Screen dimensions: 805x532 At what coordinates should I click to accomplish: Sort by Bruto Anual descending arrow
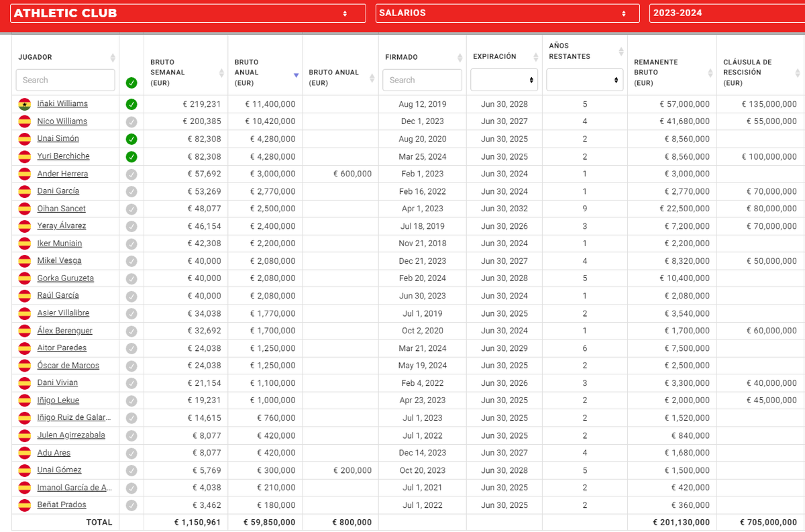(296, 75)
